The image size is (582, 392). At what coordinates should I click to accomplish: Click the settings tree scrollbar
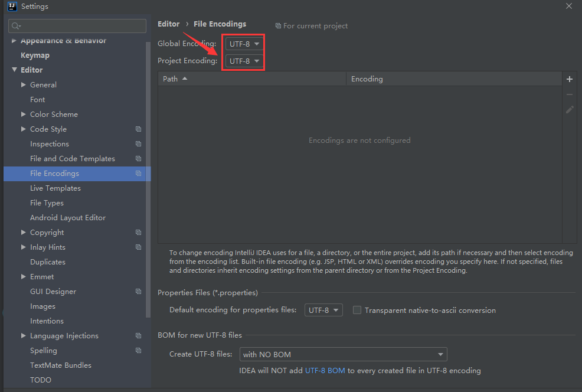click(149, 179)
